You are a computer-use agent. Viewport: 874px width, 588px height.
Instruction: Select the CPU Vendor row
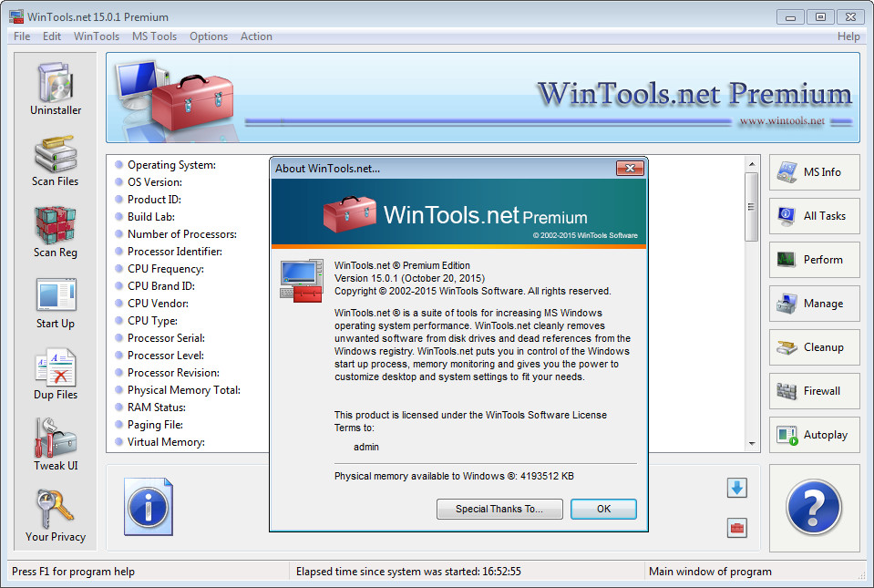coord(152,304)
